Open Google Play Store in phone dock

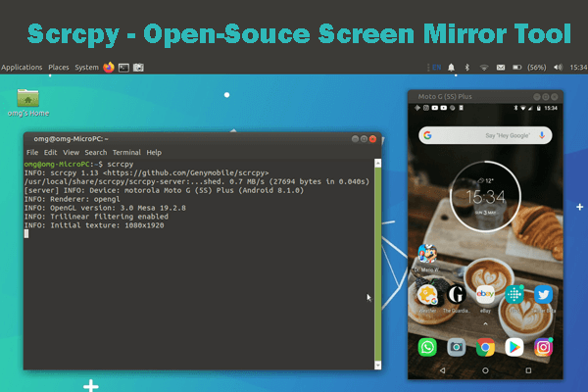point(514,347)
